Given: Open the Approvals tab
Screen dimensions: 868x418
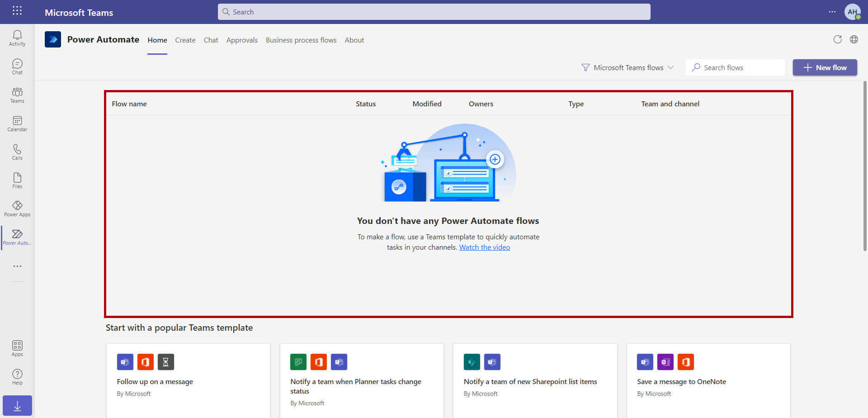Looking at the screenshot, I should pyautogui.click(x=242, y=40).
